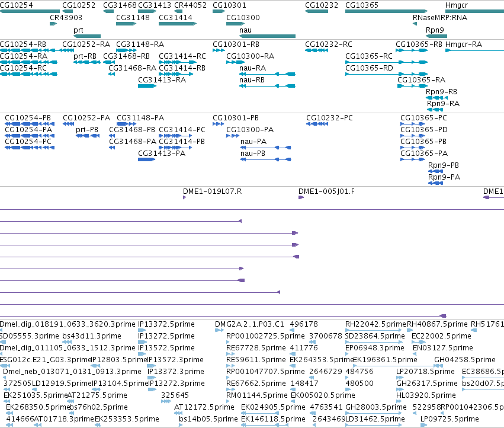Screen dimensions: 504x428
Task: Click the CR43903 gene label
Action: click(x=66, y=17)
